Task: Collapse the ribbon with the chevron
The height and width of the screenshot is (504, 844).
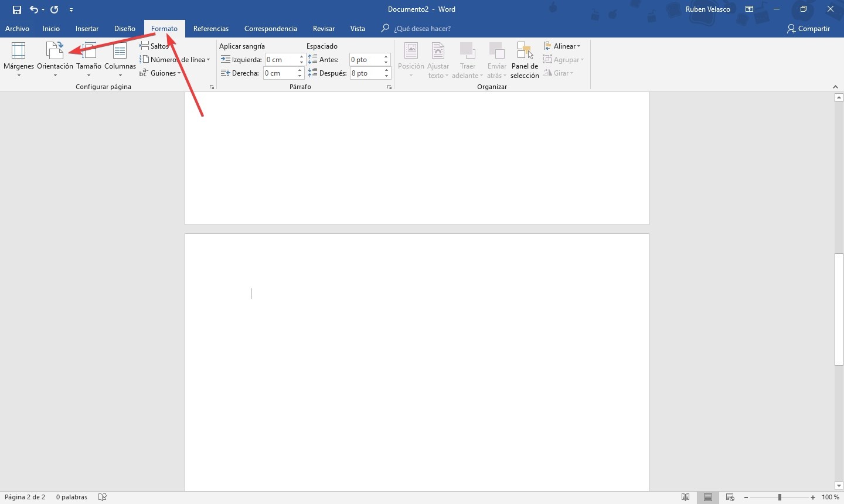Action: pyautogui.click(x=835, y=87)
